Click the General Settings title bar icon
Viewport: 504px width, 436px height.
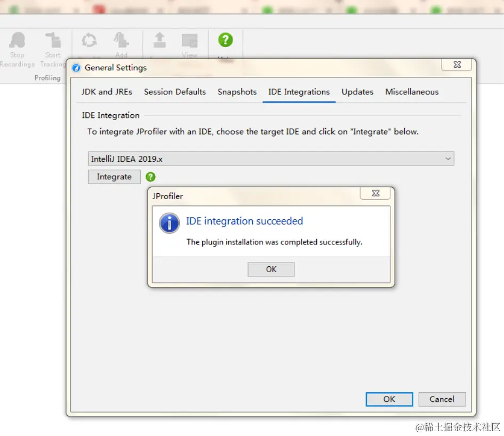coord(76,68)
